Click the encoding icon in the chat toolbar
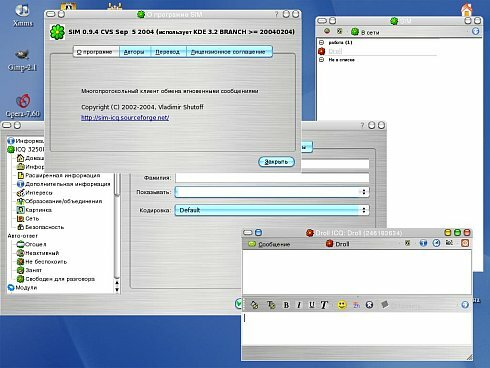490x368 pixels. tap(449, 243)
